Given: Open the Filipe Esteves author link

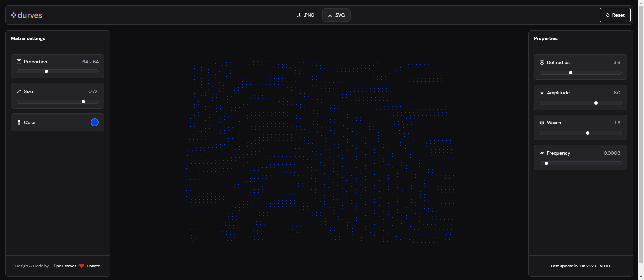Looking at the screenshot, I should point(64,266).
